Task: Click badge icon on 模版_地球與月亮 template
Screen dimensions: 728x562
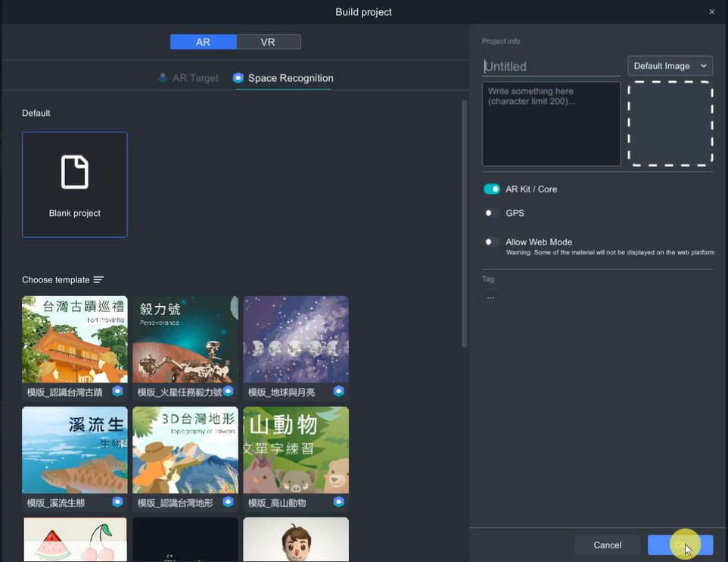Action: pos(338,392)
